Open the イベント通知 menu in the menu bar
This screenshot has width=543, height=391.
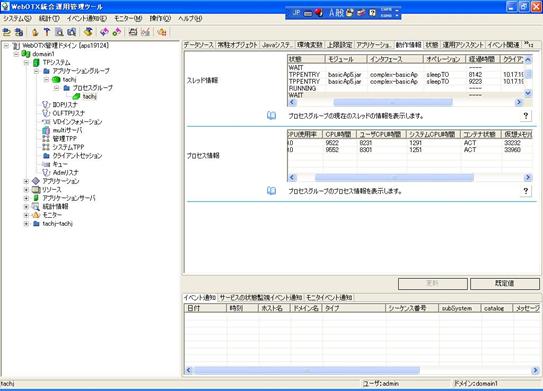[87, 18]
